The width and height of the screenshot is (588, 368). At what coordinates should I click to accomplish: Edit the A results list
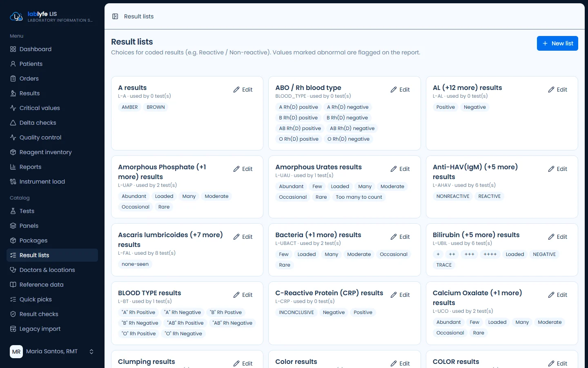(x=243, y=90)
